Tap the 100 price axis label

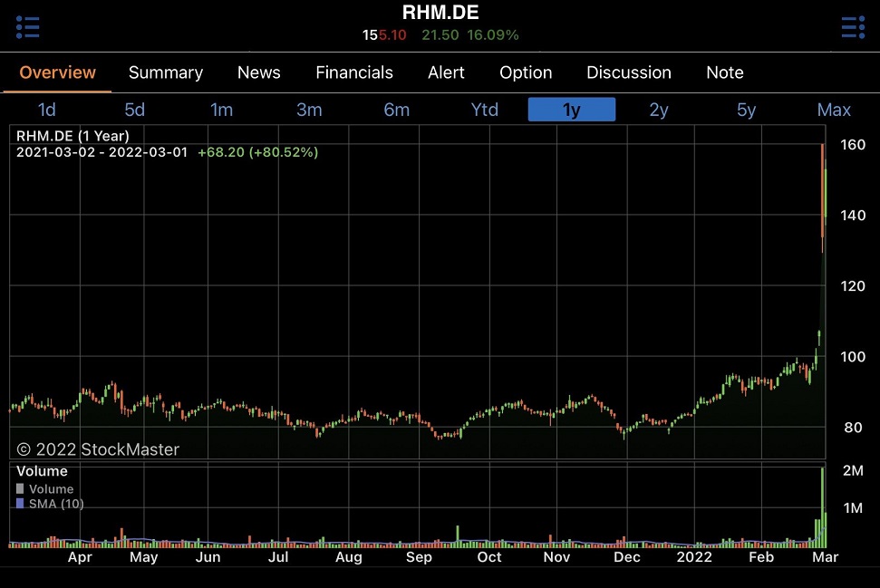(x=853, y=357)
